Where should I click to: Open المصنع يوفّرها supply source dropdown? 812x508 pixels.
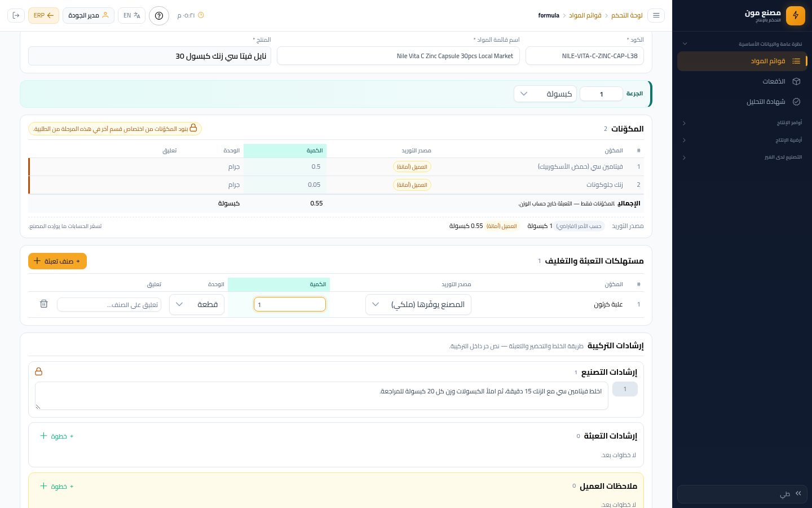(x=418, y=304)
